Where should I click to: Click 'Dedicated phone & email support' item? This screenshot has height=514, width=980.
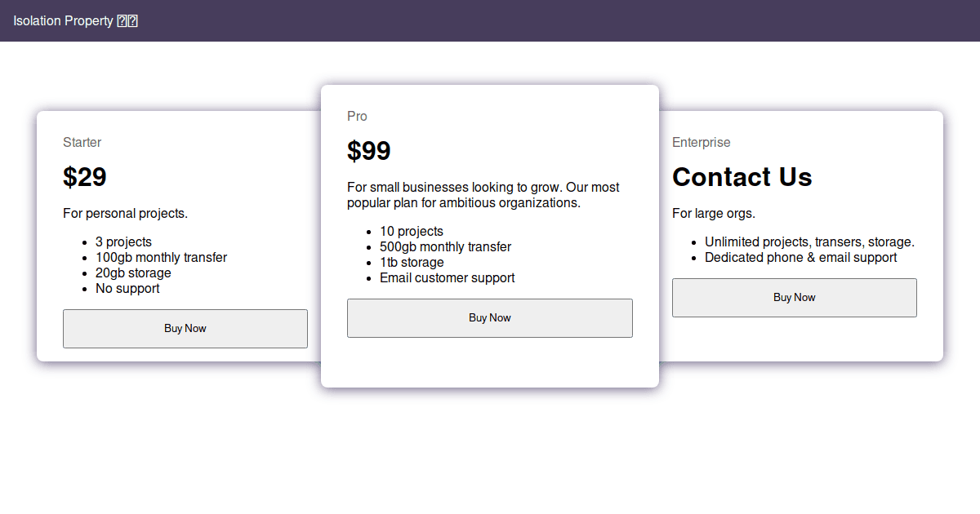click(x=801, y=258)
